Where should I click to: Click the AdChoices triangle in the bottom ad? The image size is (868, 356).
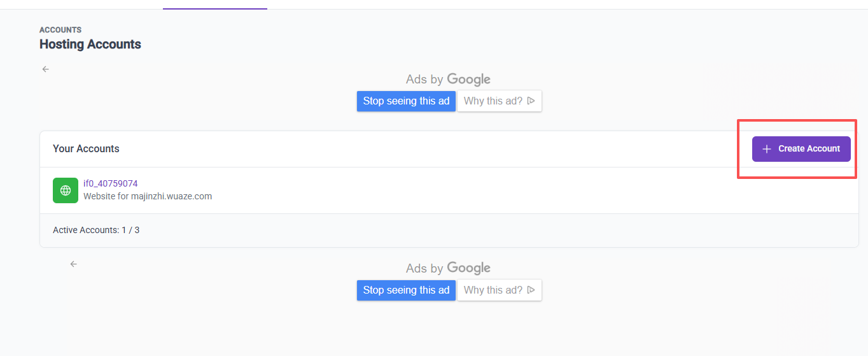531,290
